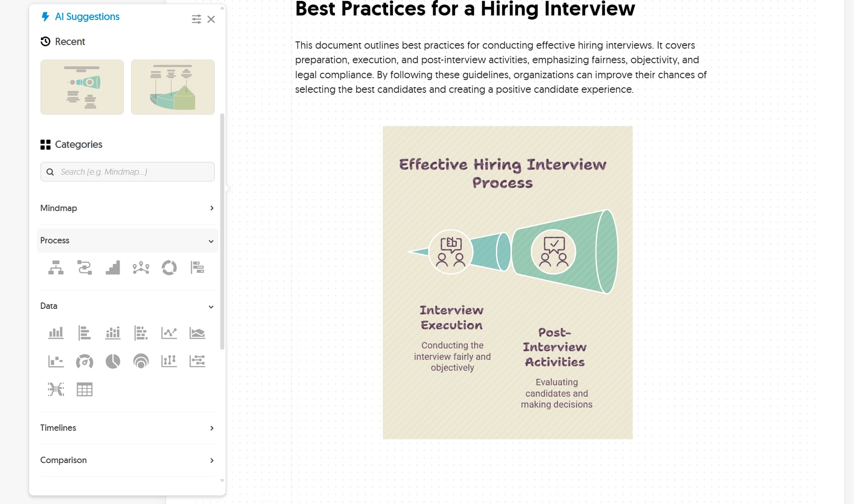Choose the map pins journey process icon

point(141,267)
